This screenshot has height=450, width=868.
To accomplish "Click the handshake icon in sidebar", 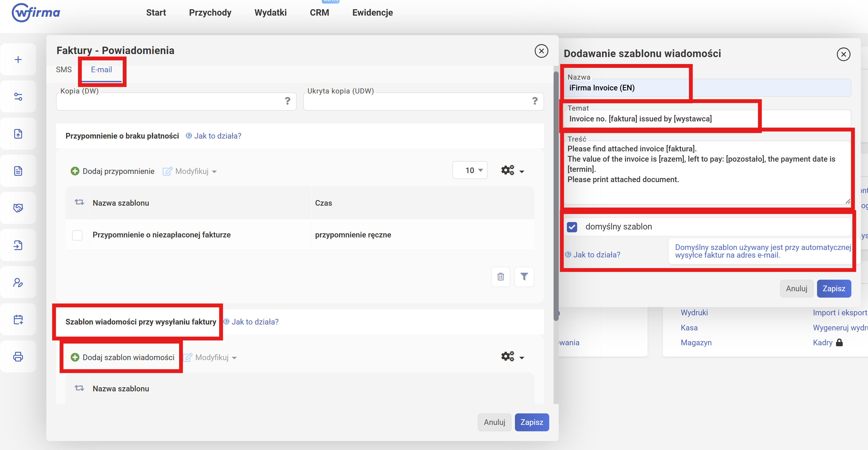I will click(x=18, y=208).
